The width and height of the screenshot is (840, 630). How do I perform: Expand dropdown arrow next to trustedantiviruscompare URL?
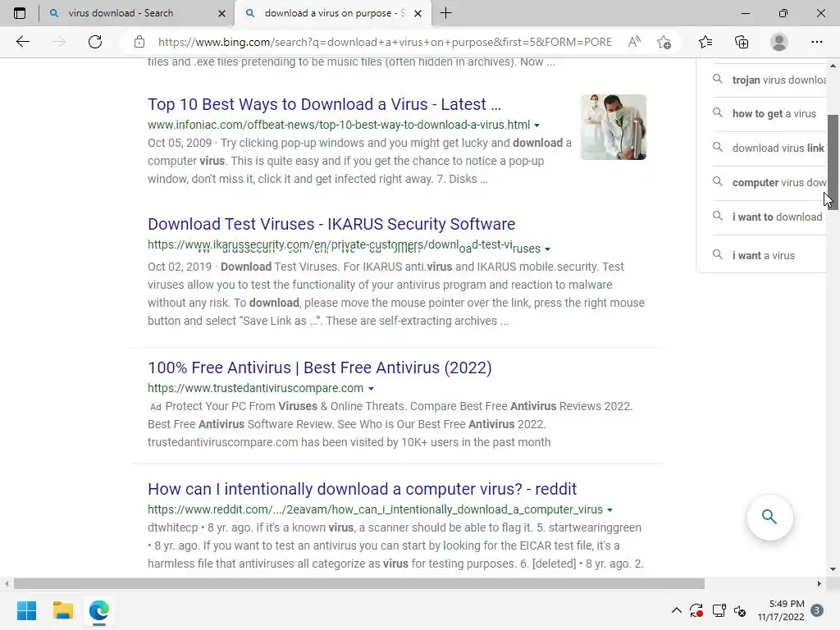[371, 388]
